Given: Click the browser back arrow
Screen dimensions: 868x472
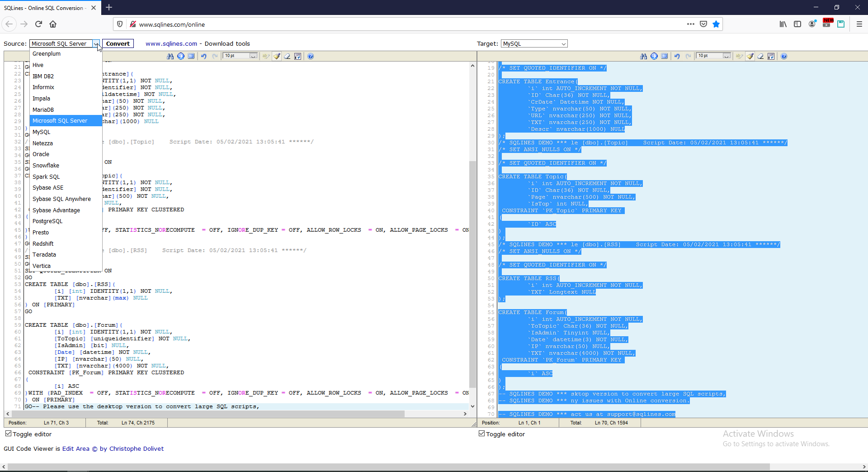Looking at the screenshot, I should tap(9, 24).
